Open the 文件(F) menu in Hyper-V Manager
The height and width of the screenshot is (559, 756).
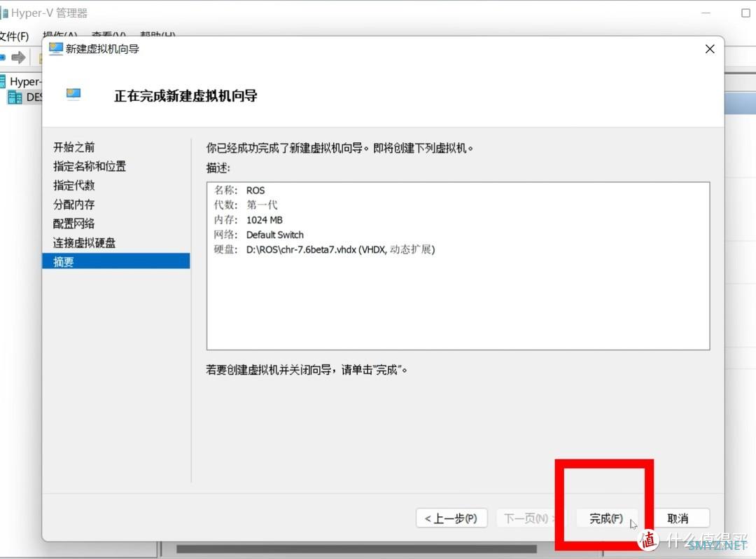14,36
